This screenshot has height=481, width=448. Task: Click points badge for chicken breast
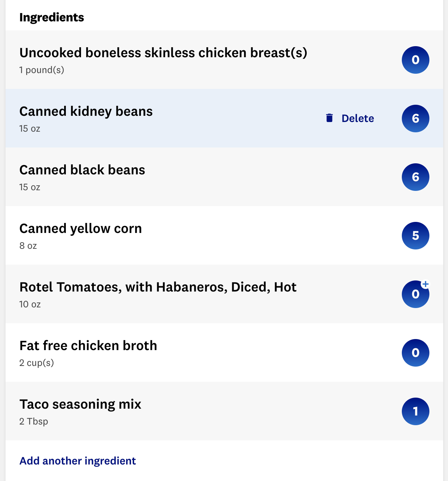[416, 60]
